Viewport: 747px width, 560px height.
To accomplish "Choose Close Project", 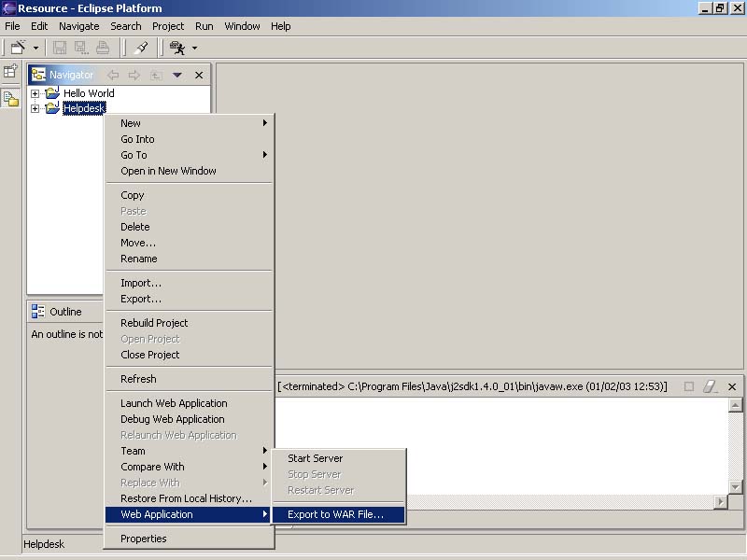I will click(190, 355).
